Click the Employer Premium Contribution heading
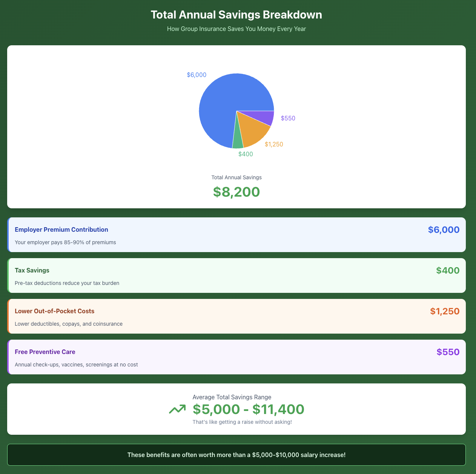This screenshot has height=474, width=476. 61,229
